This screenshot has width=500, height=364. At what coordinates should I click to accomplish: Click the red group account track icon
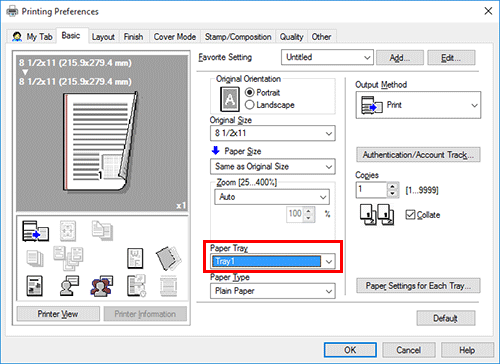tap(102, 286)
